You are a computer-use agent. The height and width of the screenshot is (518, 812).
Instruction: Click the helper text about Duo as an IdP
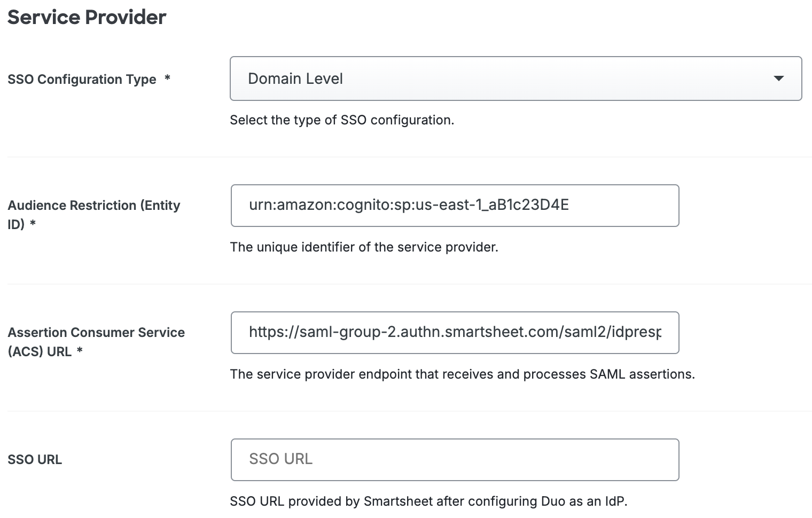point(430,501)
